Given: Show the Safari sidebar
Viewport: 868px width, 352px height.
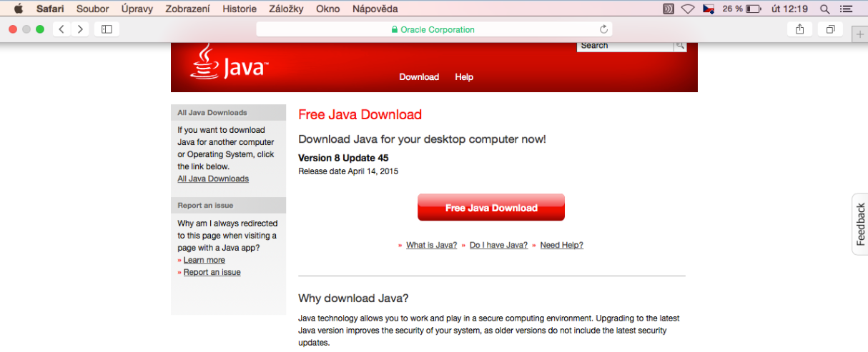Looking at the screenshot, I should (x=107, y=29).
